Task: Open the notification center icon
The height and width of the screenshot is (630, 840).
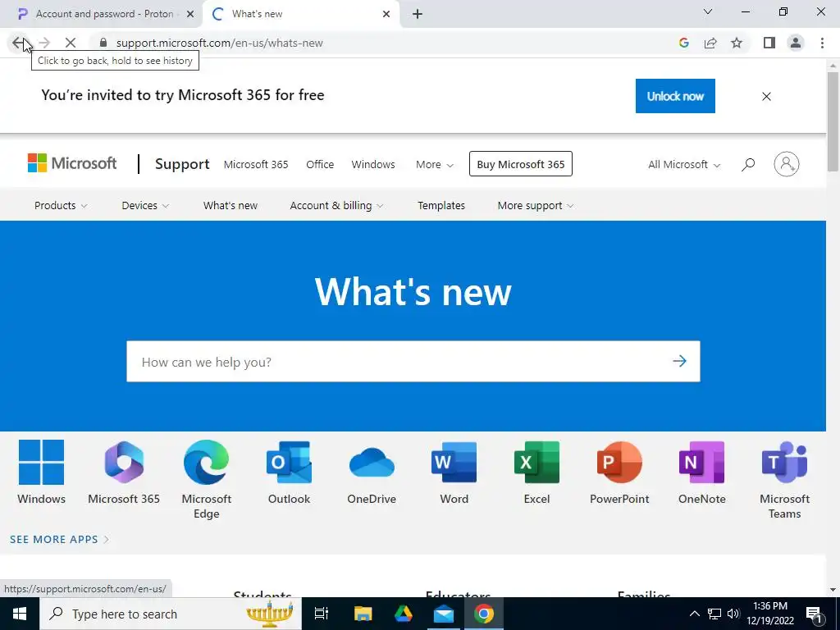Action: coord(815,614)
